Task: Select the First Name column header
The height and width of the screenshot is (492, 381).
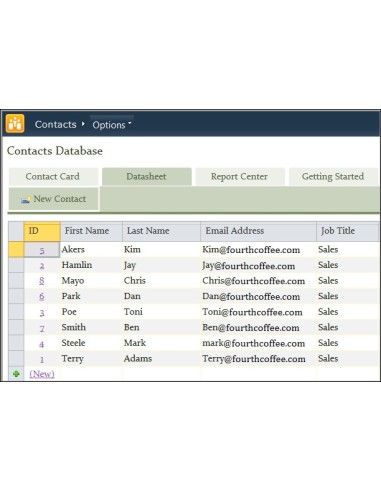Action: click(x=91, y=231)
